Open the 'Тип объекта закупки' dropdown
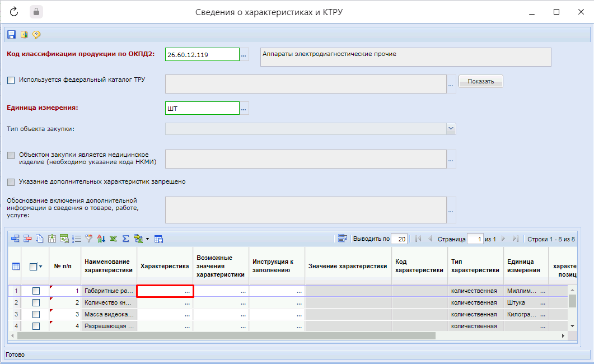 [x=451, y=129]
